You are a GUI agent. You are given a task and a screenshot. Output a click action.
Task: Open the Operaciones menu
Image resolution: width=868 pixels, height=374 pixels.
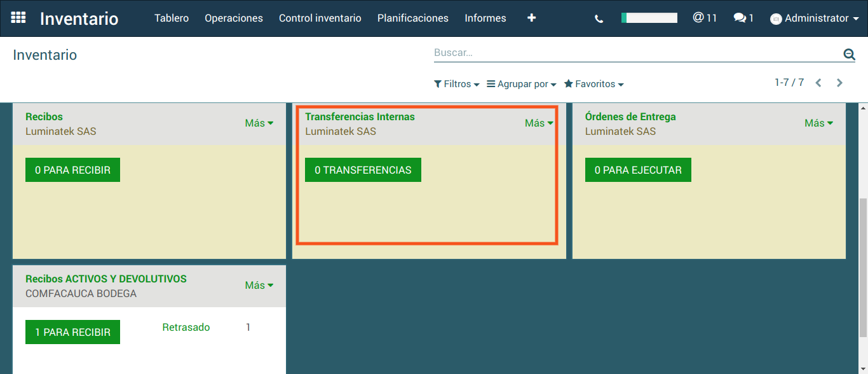[233, 18]
